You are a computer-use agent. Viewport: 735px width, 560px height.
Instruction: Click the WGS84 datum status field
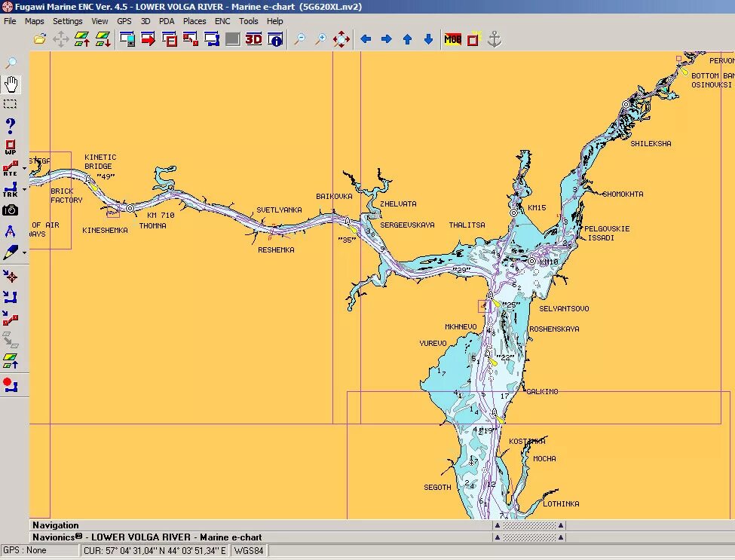coord(249,551)
